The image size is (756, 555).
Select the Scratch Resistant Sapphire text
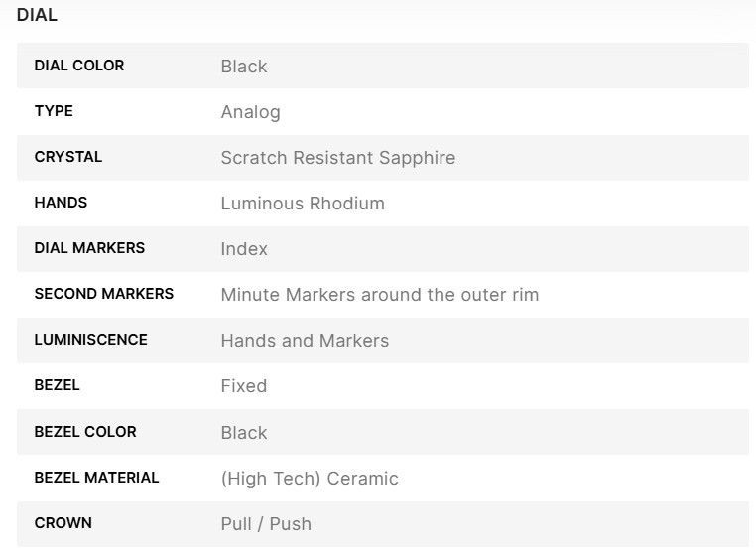(x=337, y=158)
